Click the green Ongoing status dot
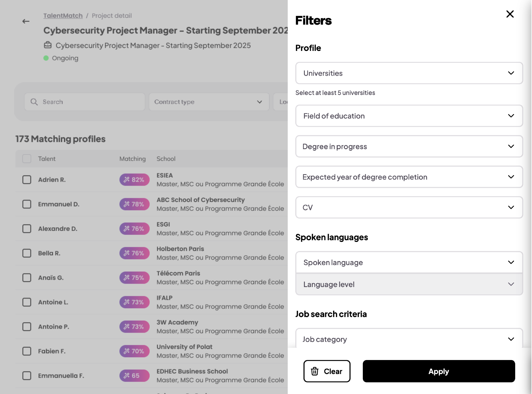532x394 pixels. coord(46,58)
